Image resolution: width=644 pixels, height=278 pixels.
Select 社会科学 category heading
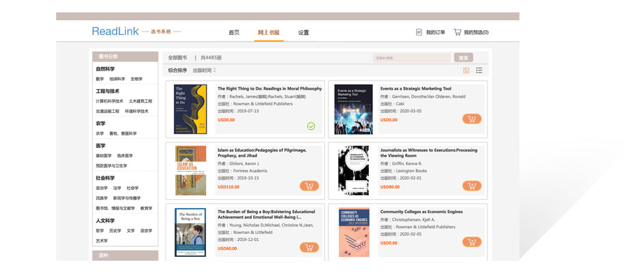[x=105, y=178]
